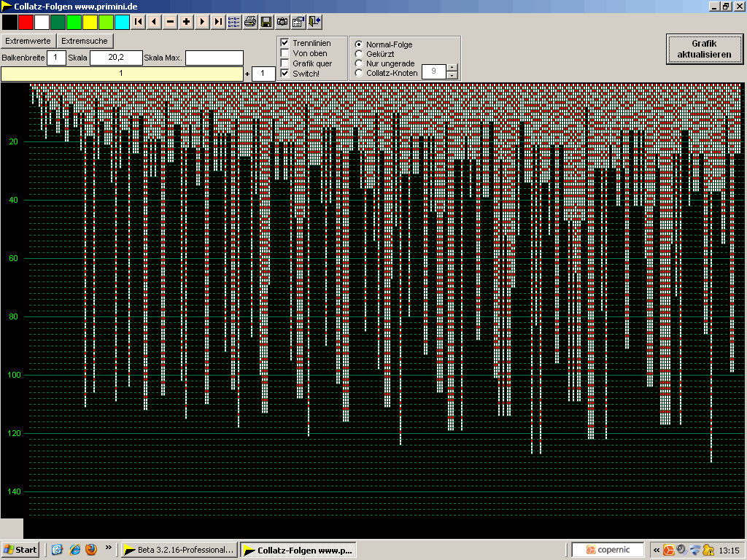Open the list view toolbar icon

coord(234,22)
